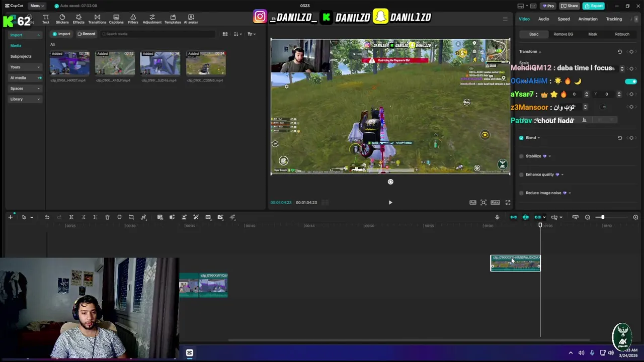Enable the Reduce image noise checkbox
Screen dimensions: 644x362
pos(521,193)
